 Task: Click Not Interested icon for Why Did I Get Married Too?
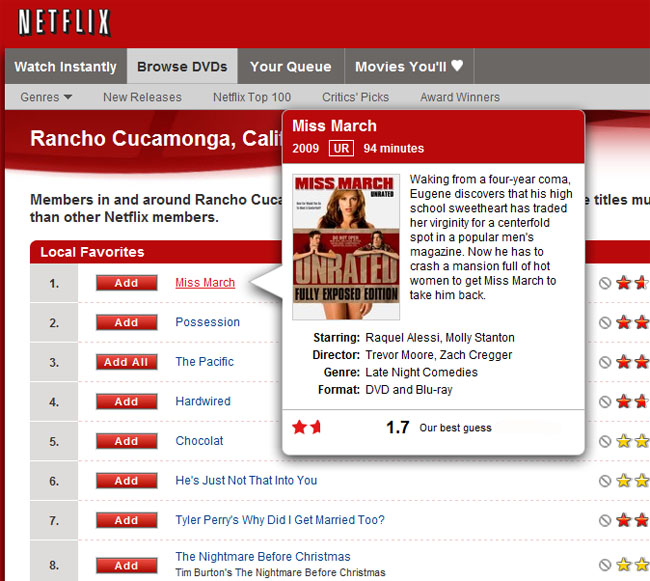(x=605, y=520)
